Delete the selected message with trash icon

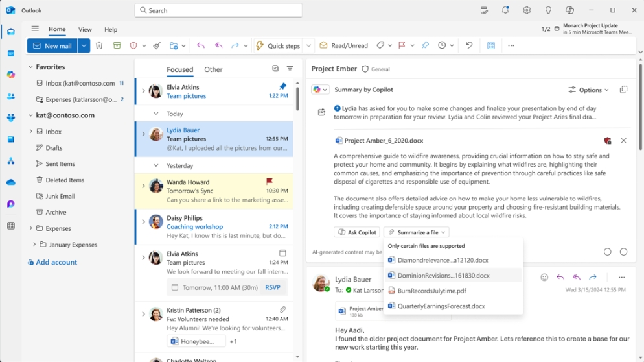click(99, 45)
